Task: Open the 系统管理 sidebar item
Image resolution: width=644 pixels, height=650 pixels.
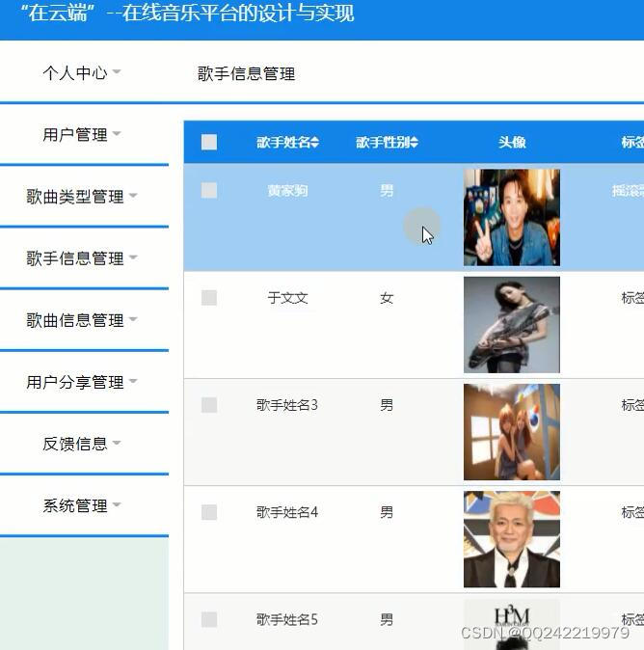Action: click(x=75, y=505)
